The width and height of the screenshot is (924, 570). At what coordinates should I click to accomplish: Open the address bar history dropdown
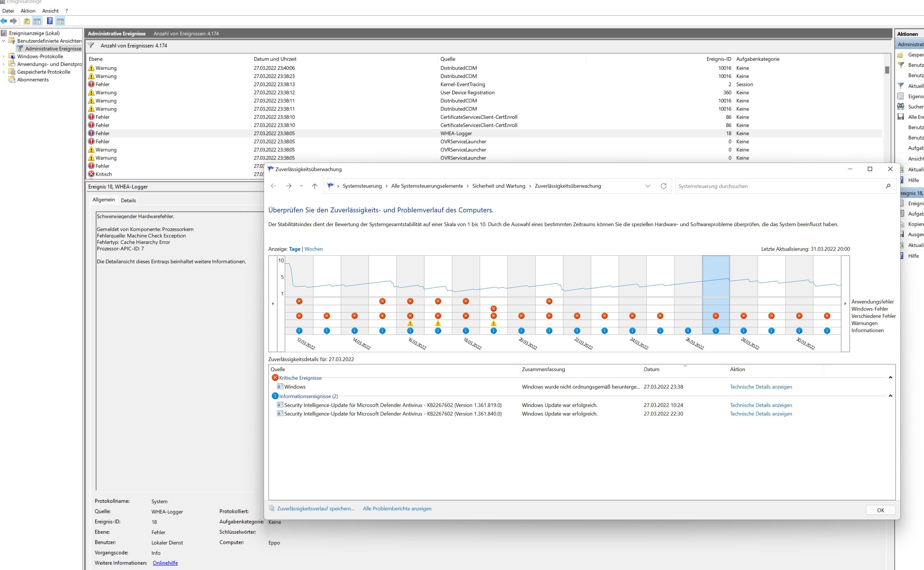coord(648,186)
